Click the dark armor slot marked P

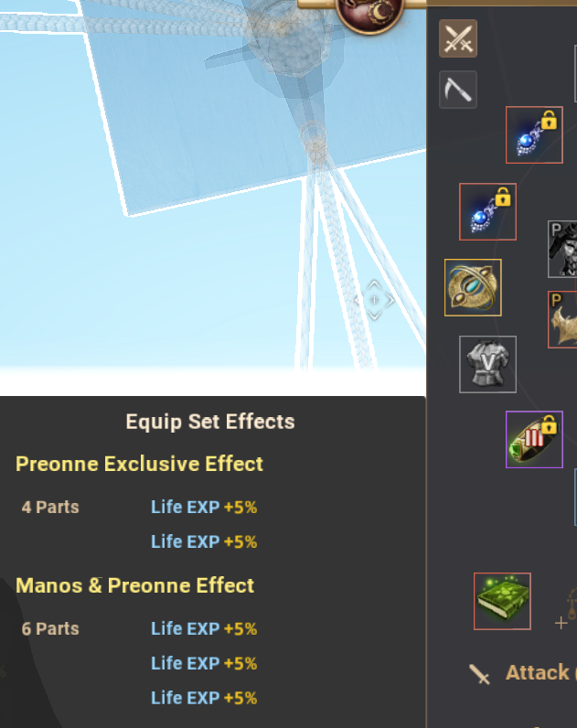click(x=562, y=250)
